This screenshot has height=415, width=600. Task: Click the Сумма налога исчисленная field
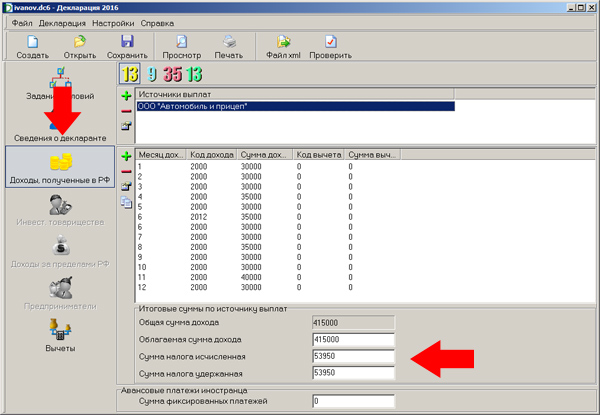click(353, 356)
